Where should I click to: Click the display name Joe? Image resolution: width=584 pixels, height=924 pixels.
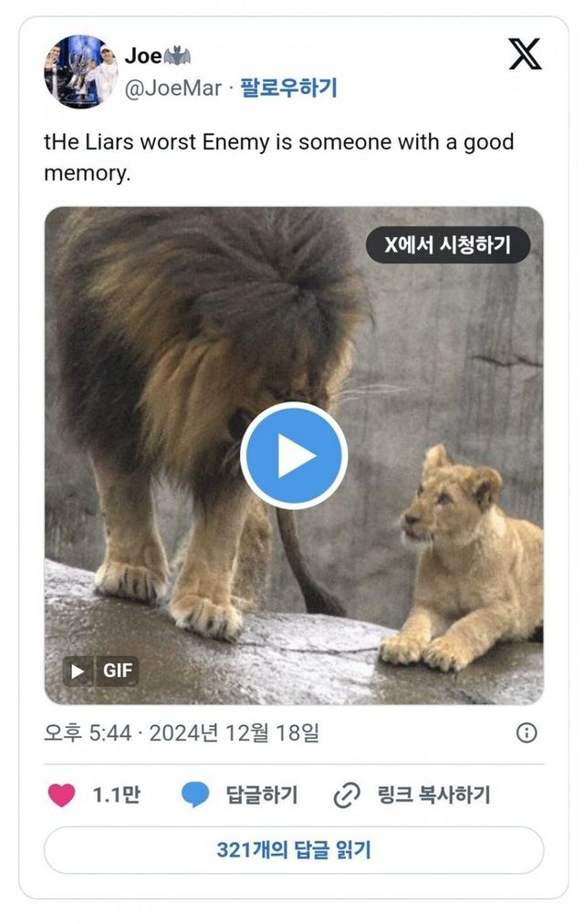point(143,56)
